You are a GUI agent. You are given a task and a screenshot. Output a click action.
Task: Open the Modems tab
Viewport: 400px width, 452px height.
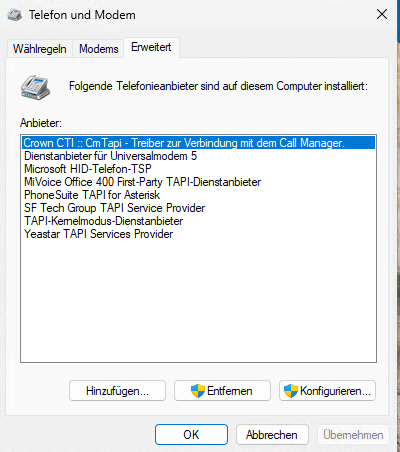[x=99, y=49]
